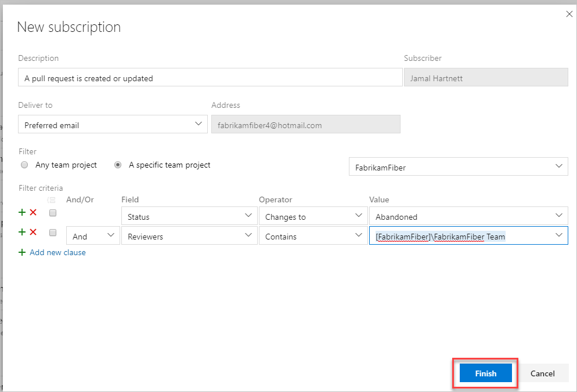Click the Subscriber Jamal Hartnett field
The height and width of the screenshot is (392, 577).
coord(486,77)
